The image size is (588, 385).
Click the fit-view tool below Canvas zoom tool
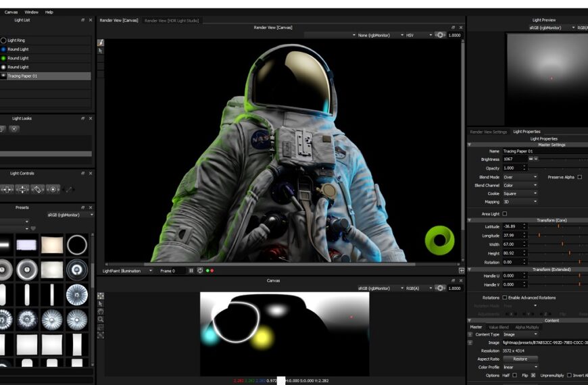pyautogui.click(x=101, y=328)
